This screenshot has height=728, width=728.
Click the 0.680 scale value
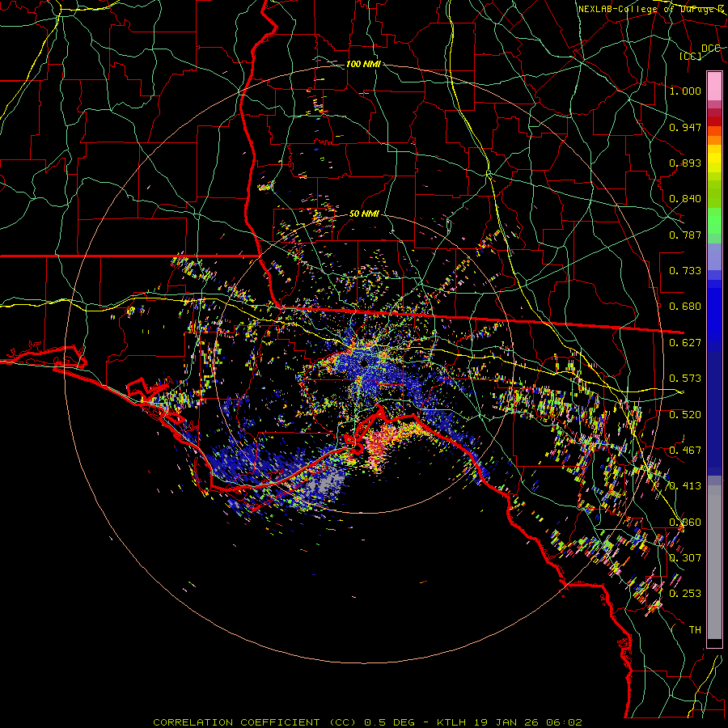point(685,307)
